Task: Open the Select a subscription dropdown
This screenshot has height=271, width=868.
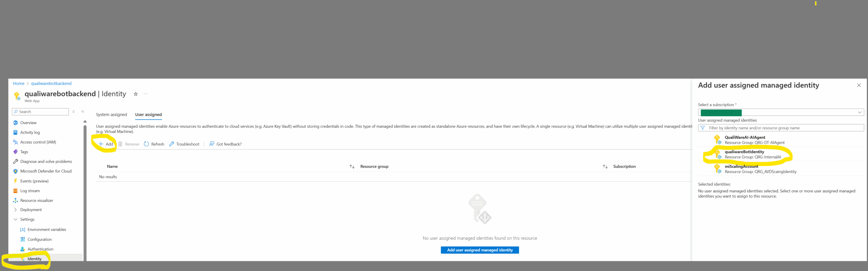Action: point(781,113)
